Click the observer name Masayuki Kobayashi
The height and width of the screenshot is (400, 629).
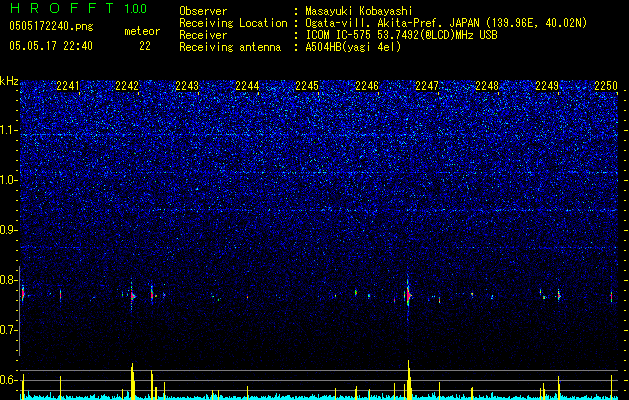coord(359,11)
